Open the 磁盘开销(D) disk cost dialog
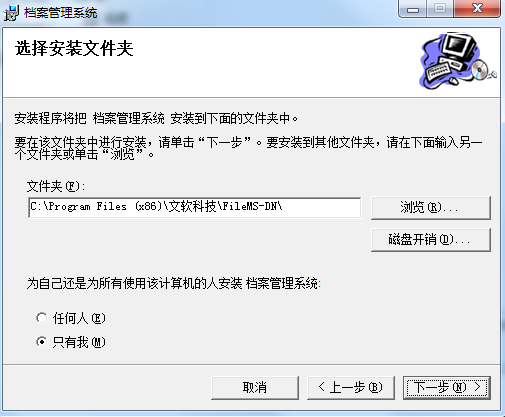This screenshot has width=505, height=417. (431, 240)
